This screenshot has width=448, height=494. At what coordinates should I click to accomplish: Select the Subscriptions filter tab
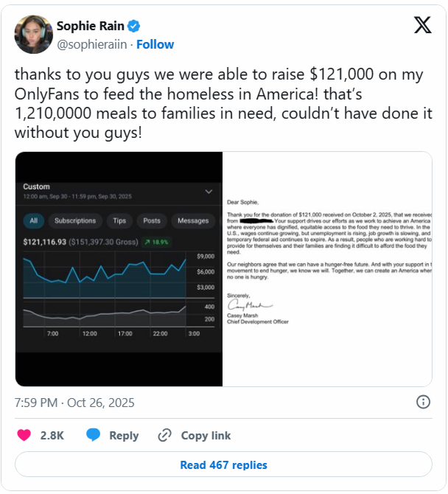click(x=75, y=220)
